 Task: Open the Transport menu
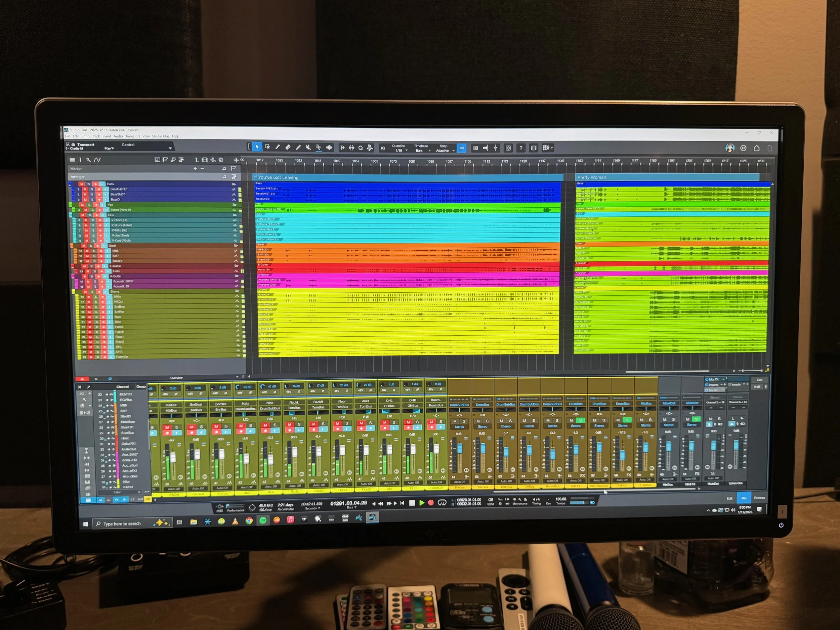pyautogui.click(x=132, y=136)
